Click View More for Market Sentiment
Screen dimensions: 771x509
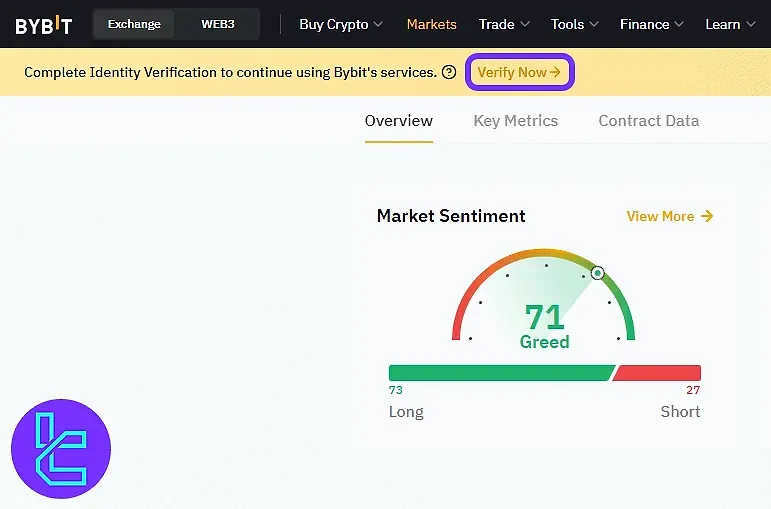tap(669, 216)
